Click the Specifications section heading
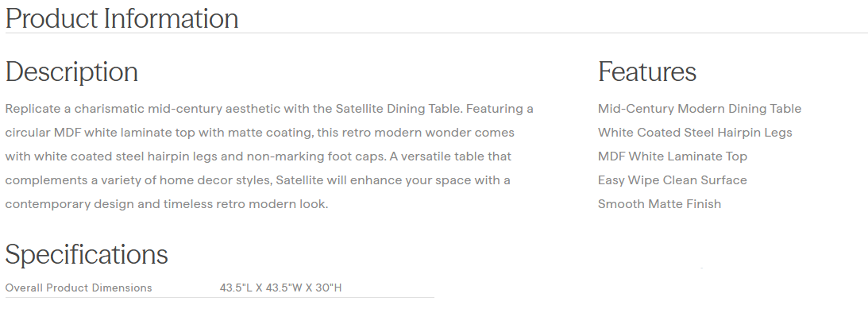The height and width of the screenshot is (332, 868). coord(87,255)
